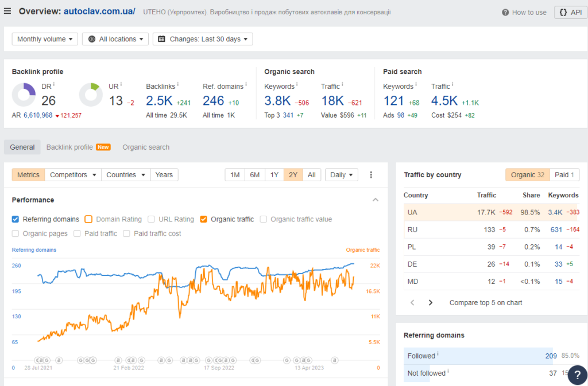This screenshot has width=588, height=386.
Task: Click the paid Traffic info icon
Action: (452, 84)
